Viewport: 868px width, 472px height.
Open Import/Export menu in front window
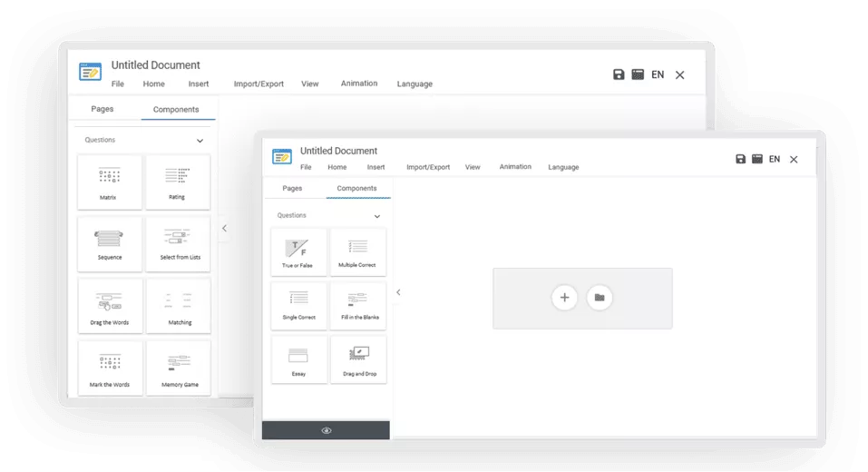tap(428, 167)
